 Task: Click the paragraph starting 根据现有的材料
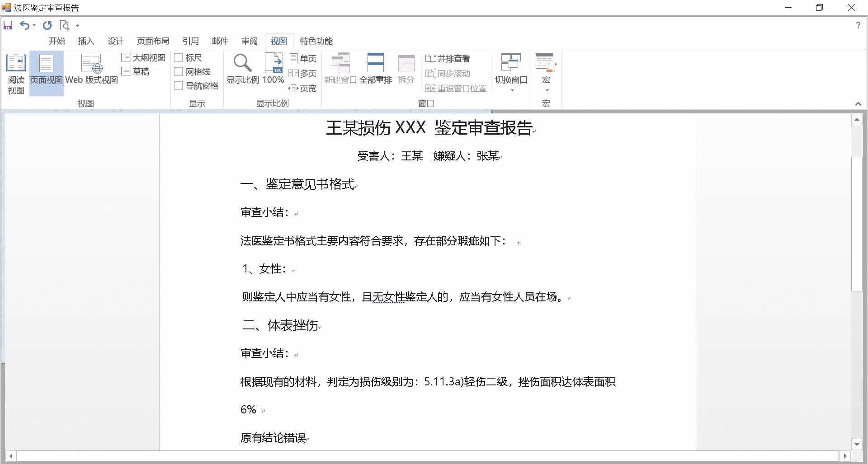(428, 382)
